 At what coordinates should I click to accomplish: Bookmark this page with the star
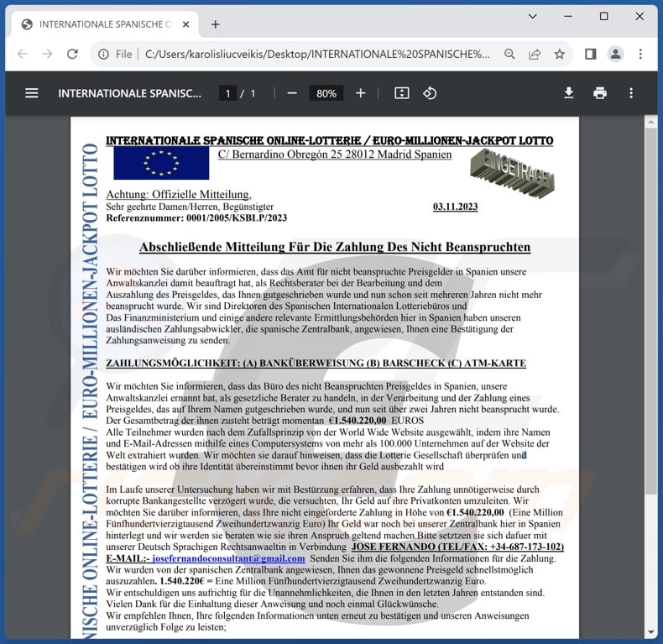pyautogui.click(x=560, y=55)
